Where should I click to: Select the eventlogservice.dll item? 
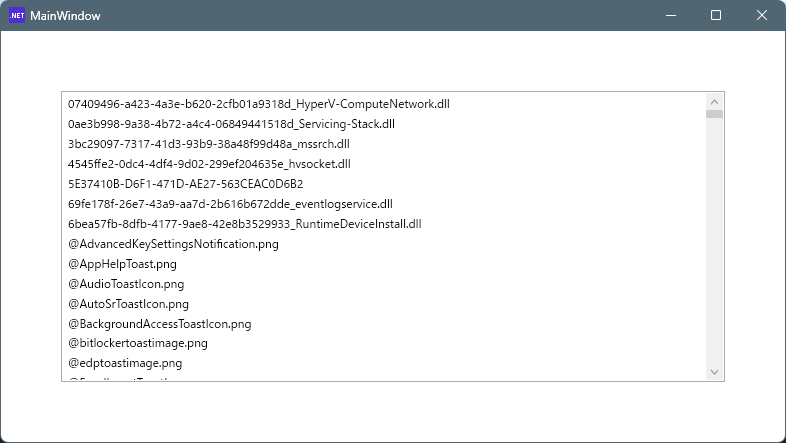[230, 204]
